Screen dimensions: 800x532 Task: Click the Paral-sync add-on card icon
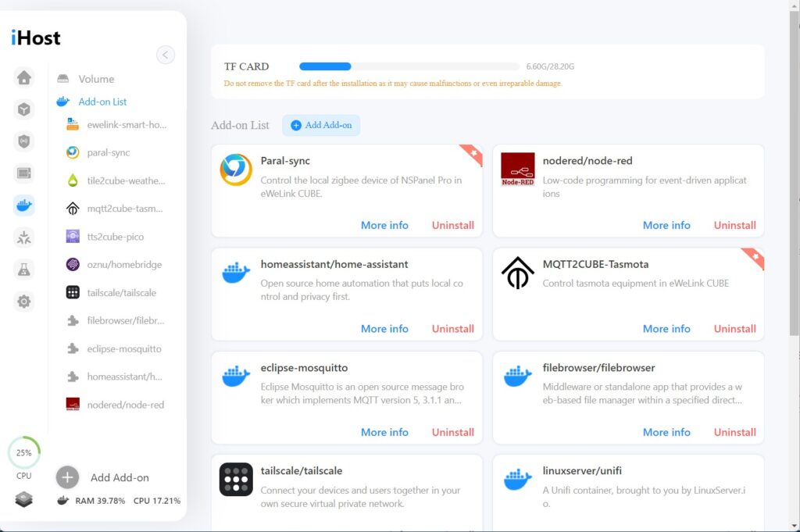coord(235,170)
